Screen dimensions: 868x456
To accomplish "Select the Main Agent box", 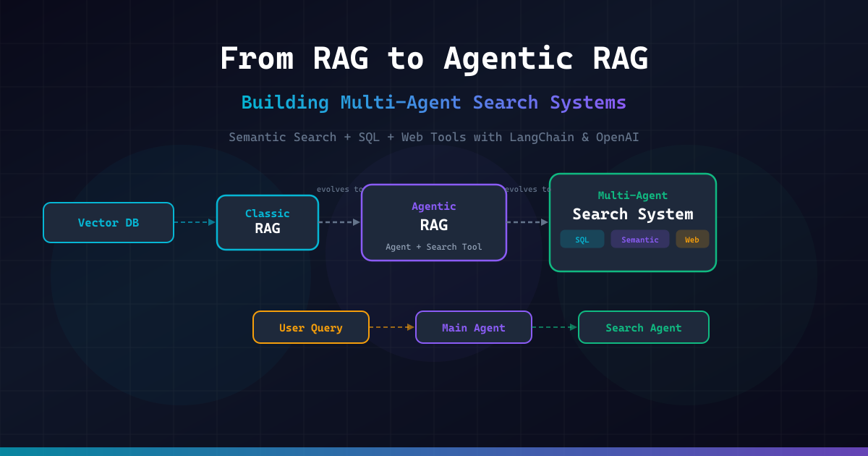I will pyautogui.click(x=473, y=327).
